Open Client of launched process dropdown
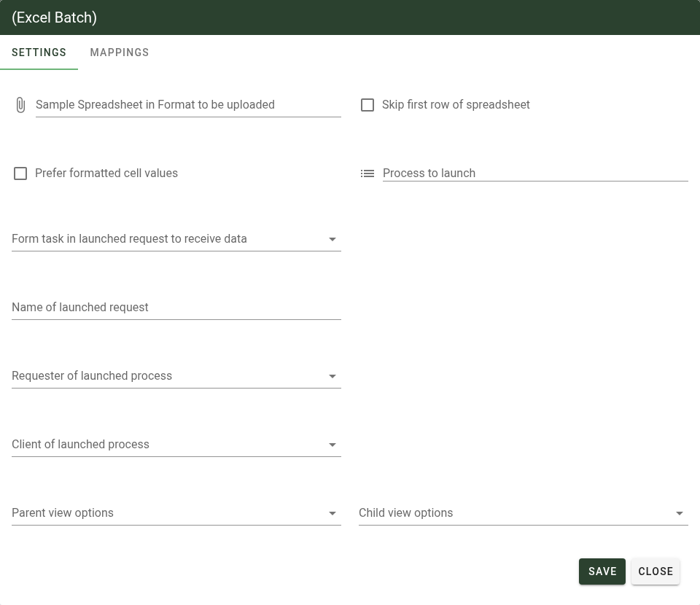 click(x=332, y=445)
